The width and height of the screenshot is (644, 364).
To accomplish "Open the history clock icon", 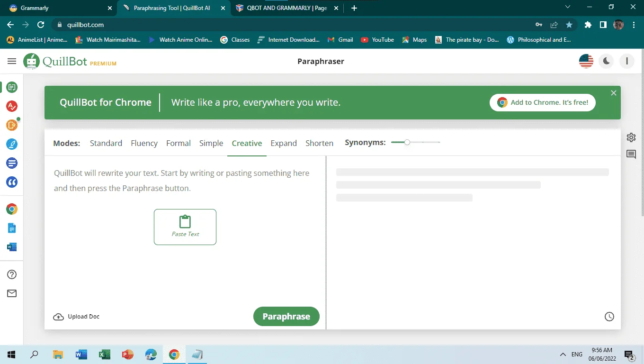I will [609, 317].
